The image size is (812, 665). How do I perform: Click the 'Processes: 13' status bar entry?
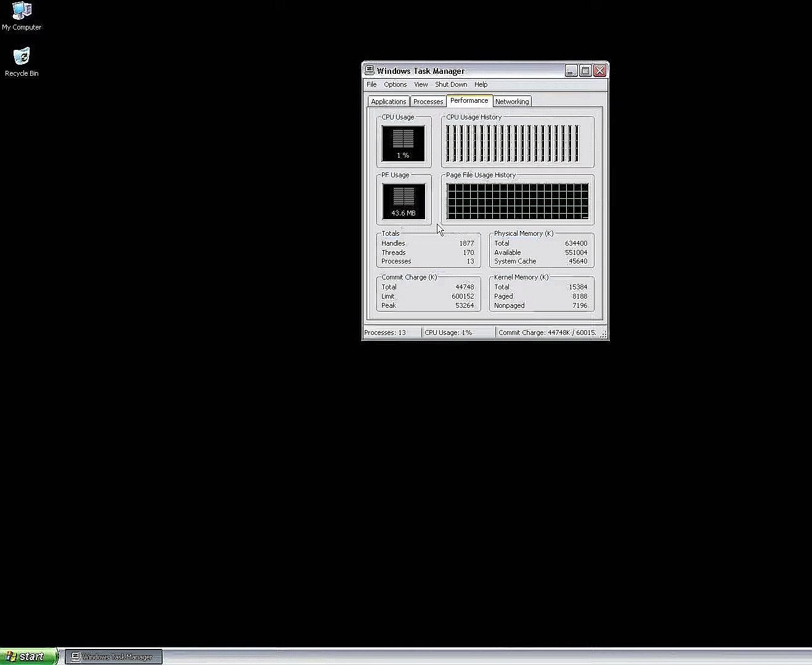click(392, 332)
